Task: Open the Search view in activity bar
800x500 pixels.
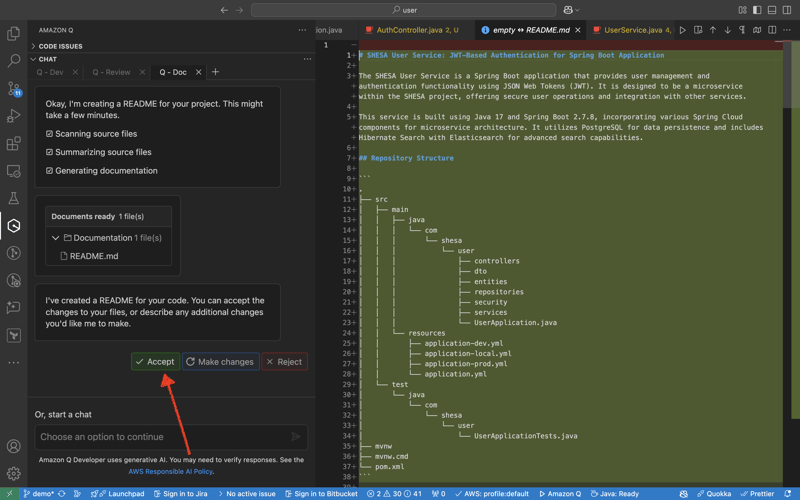Action: 14,62
